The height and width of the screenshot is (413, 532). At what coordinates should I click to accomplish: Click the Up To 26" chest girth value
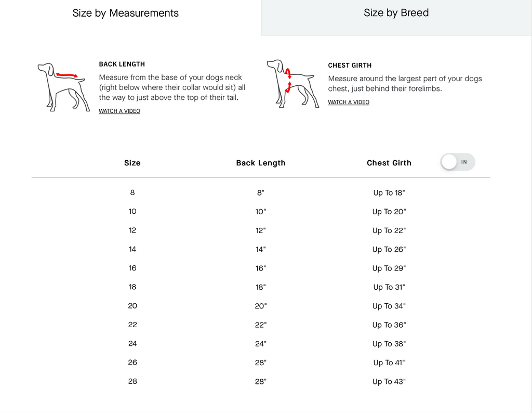point(389,250)
